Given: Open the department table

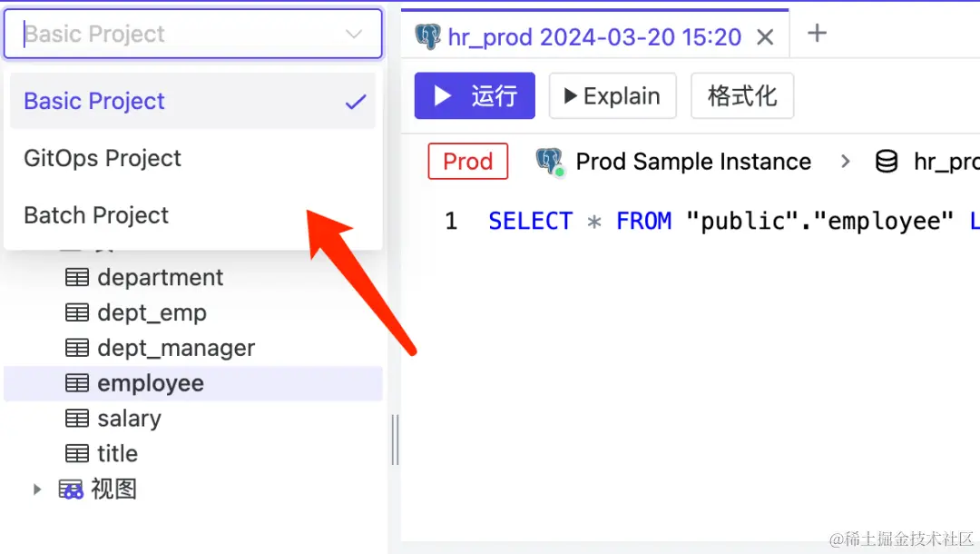Looking at the screenshot, I should tap(160, 277).
